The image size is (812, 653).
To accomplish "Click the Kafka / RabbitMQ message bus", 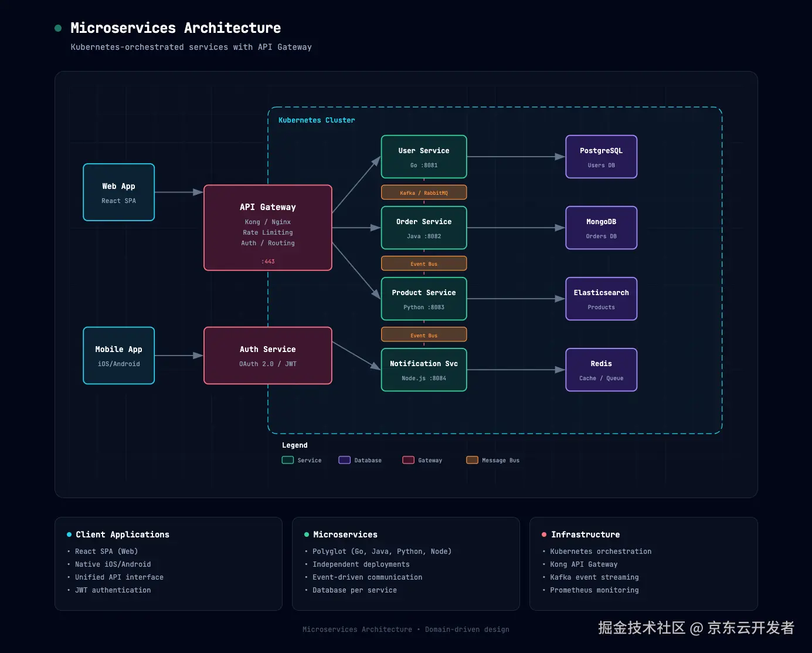I will 424,192.
